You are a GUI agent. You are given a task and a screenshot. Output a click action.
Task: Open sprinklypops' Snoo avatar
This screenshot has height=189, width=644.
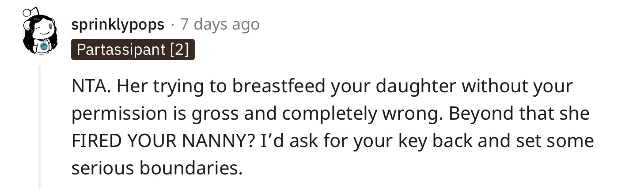(40, 31)
